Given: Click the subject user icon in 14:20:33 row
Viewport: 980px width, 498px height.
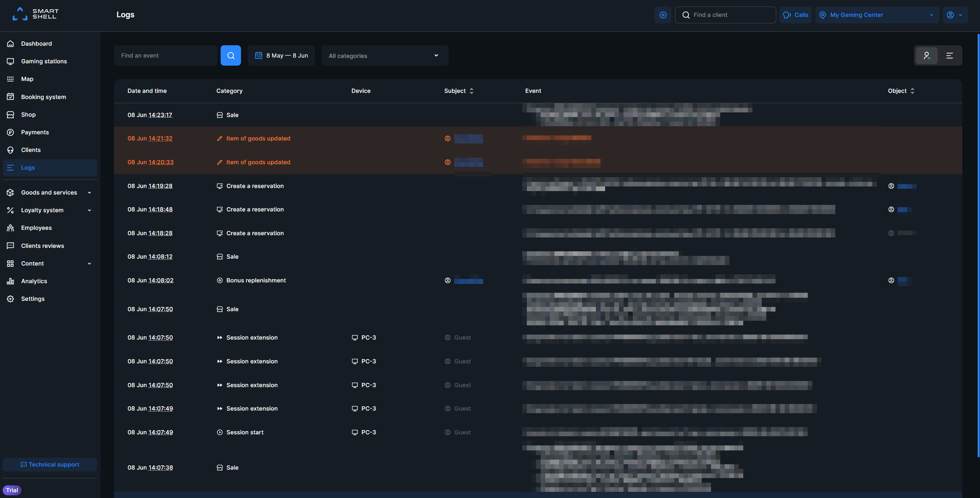Looking at the screenshot, I should click(x=447, y=162).
